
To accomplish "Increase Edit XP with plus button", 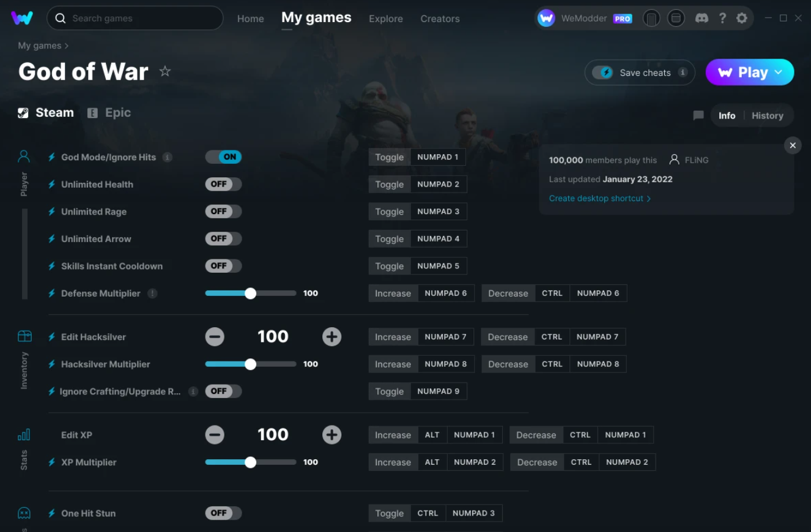I will click(331, 435).
